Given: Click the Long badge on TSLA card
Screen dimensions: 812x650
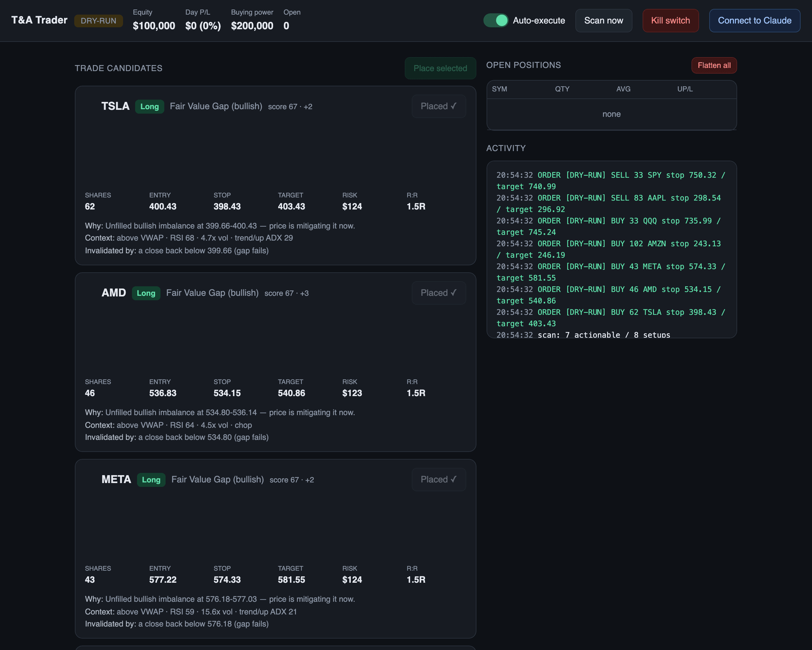Looking at the screenshot, I should 149,107.
